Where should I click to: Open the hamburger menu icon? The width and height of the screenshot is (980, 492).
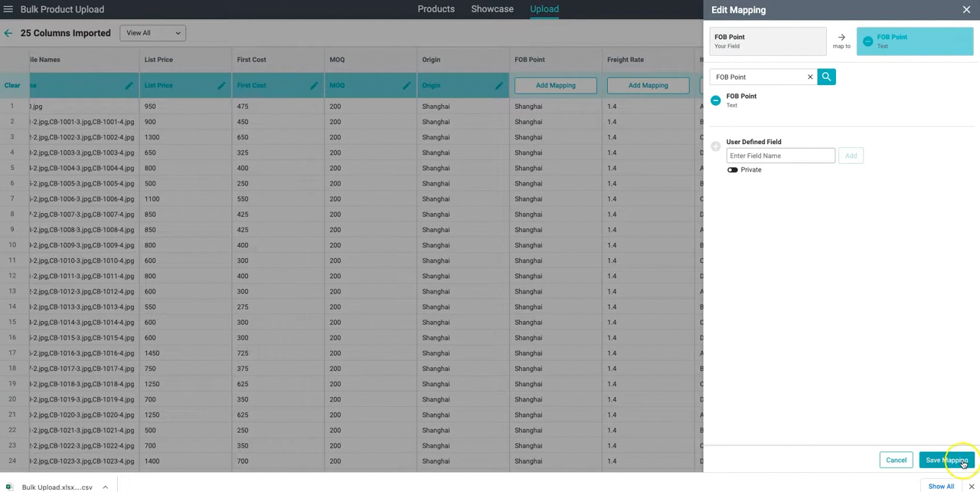(8, 9)
